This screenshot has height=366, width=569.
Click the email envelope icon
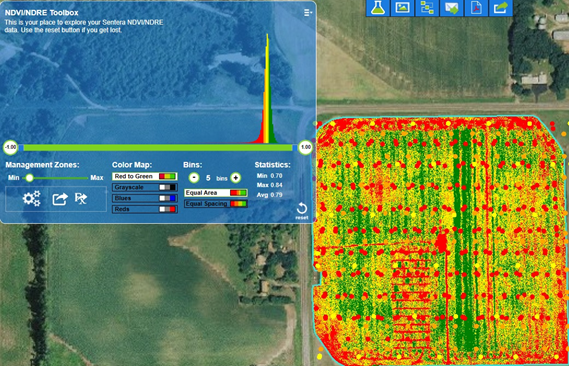451,8
